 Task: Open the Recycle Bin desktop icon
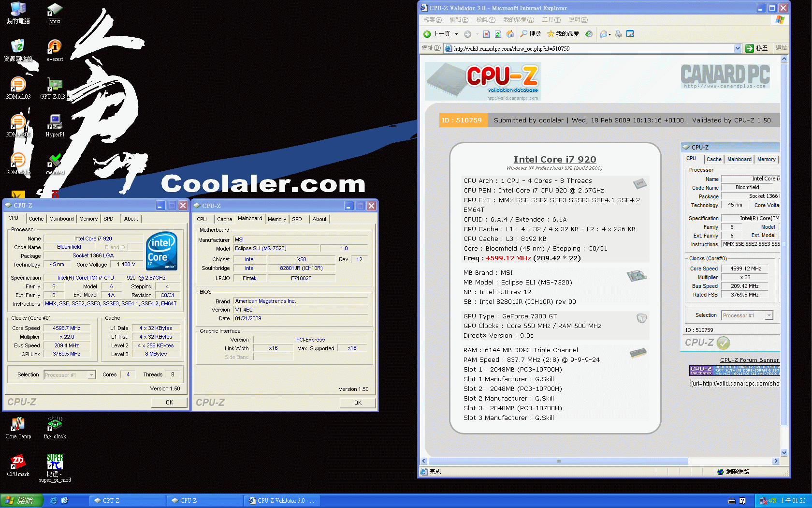(18, 50)
